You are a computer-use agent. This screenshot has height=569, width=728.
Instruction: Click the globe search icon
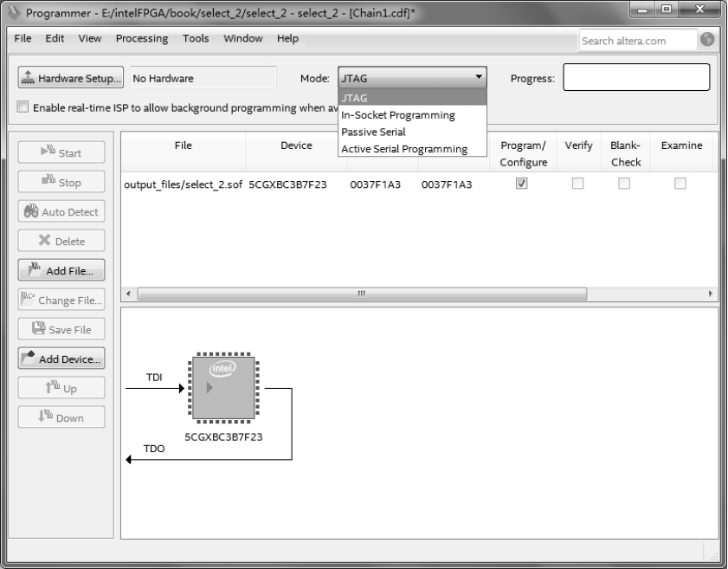tap(707, 40)
